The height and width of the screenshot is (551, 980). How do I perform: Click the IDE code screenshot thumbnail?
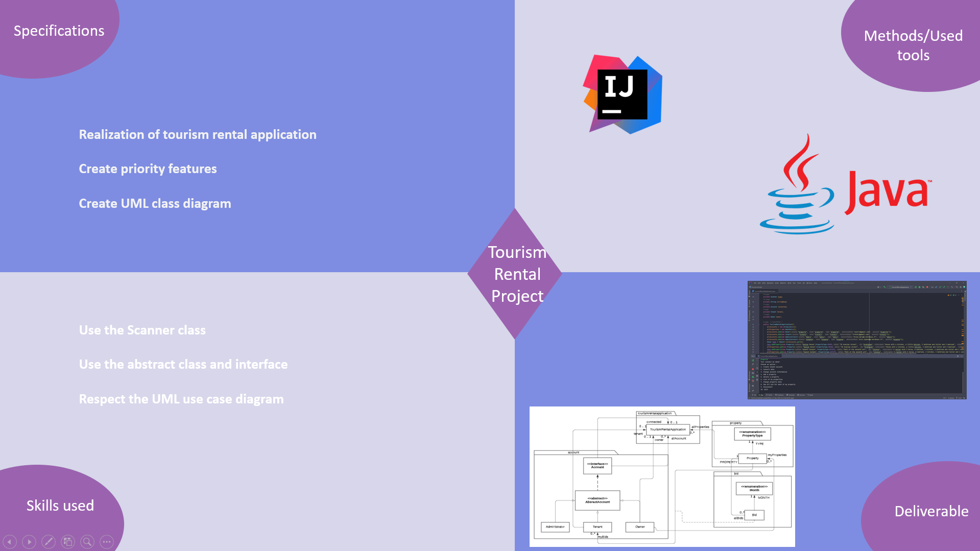coord(857,340)
